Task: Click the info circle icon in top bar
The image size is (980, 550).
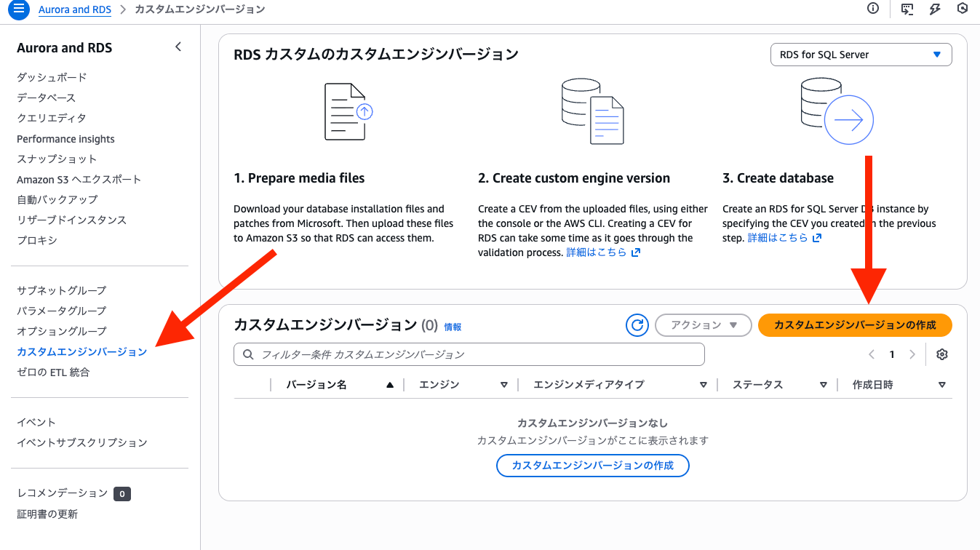Action: [x=873, y=9]
